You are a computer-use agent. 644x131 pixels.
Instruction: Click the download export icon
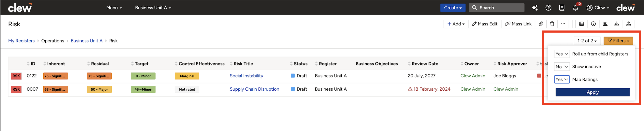click(x=617, y=24)
